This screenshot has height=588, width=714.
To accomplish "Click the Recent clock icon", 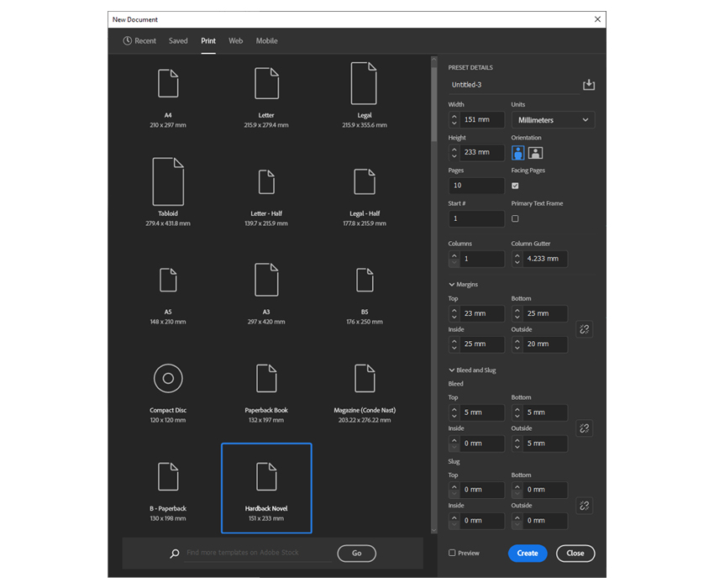I will click(128, 40).
